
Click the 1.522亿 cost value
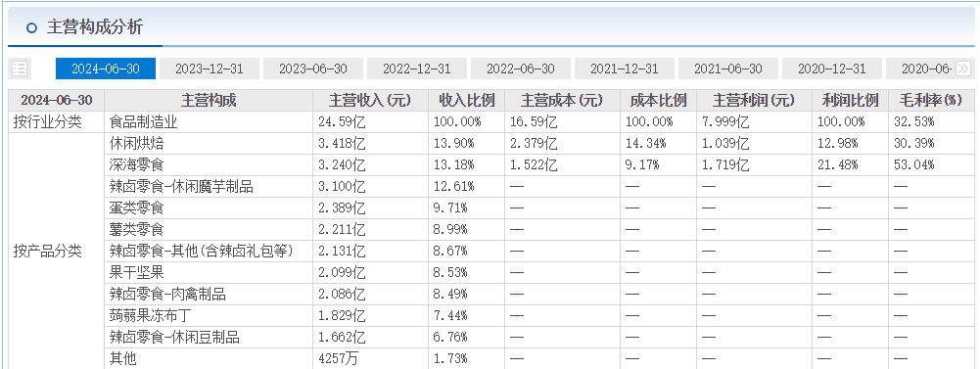(x=534, y=164)
